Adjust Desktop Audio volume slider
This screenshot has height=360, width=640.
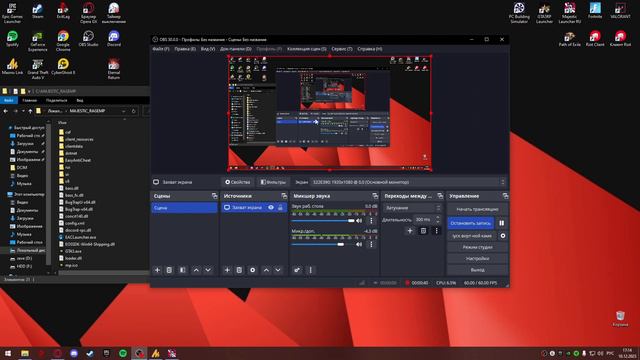(x=323, y=221)
